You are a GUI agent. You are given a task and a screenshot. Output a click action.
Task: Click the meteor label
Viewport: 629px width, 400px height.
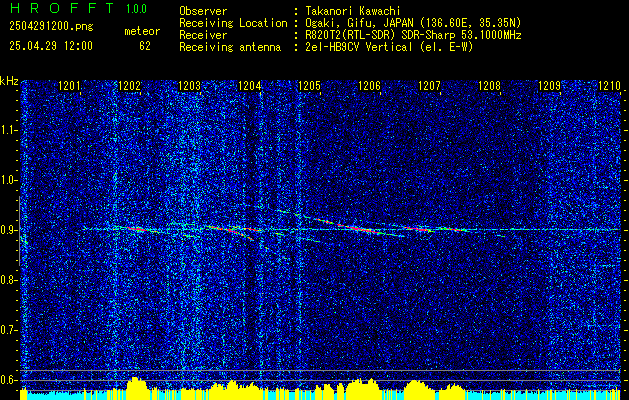click(x=142, y=31)
